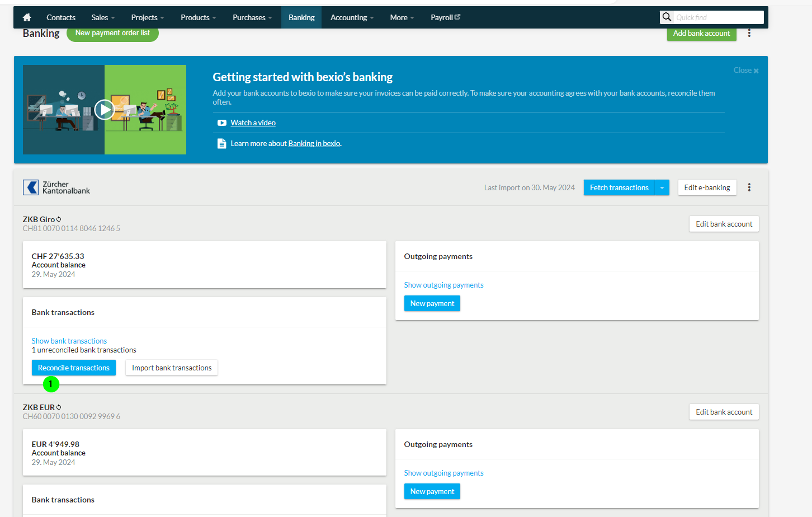Click Edit e-banking button
This screenshot has height=517, width=812.
tap(707, 187)
